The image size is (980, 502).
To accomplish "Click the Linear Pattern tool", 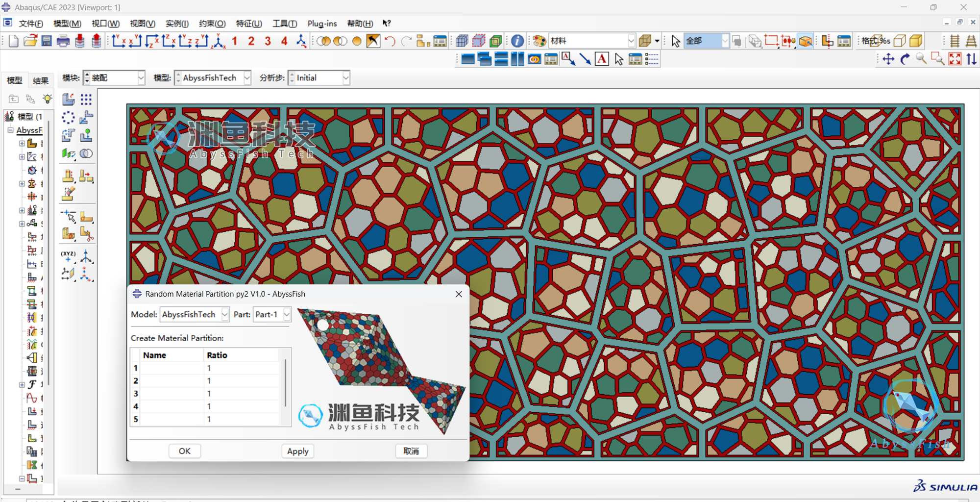I will click(86, 100).
